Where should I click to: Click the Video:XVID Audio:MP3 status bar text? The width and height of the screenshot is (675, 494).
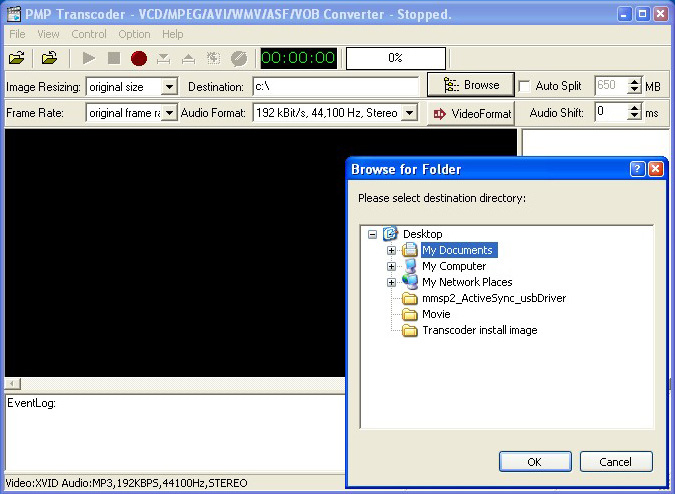[127, 483]
